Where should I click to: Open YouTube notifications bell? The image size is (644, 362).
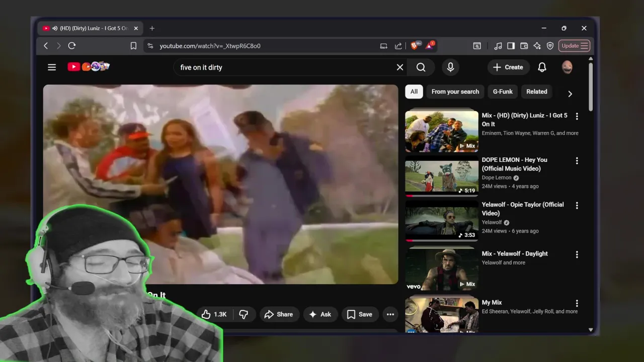click(542, 67)
